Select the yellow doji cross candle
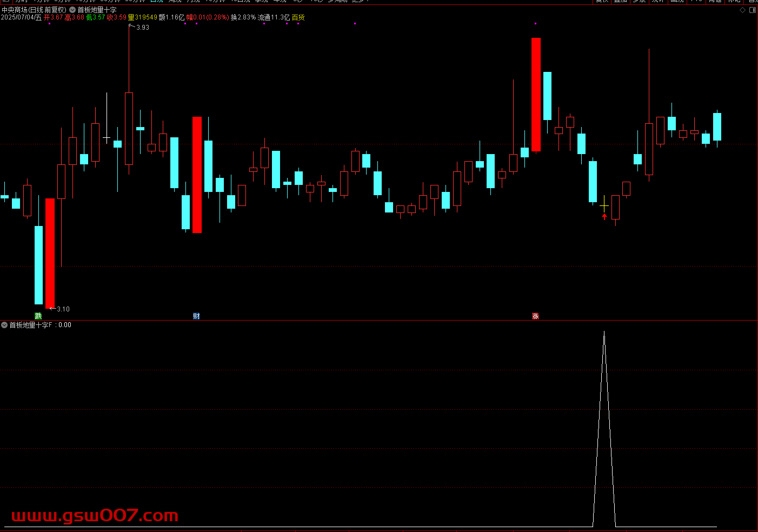Viewport: 758px width, 532px height. pos(604,204)
